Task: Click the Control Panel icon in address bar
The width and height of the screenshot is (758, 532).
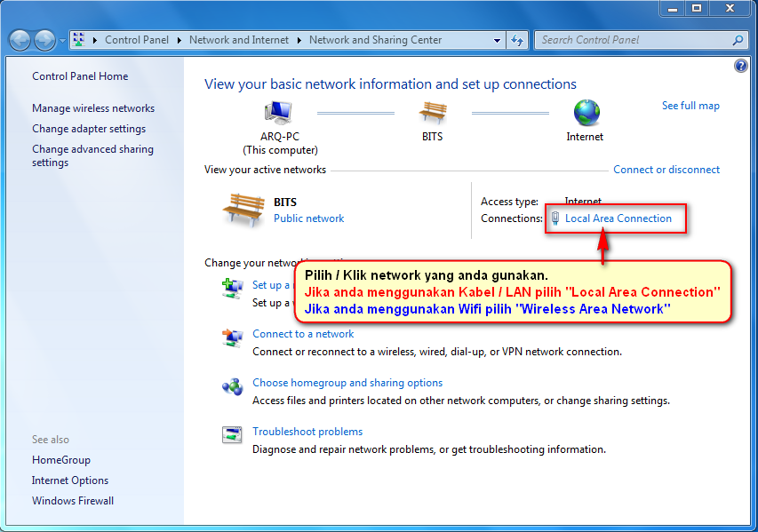Action: coord(79,40)
